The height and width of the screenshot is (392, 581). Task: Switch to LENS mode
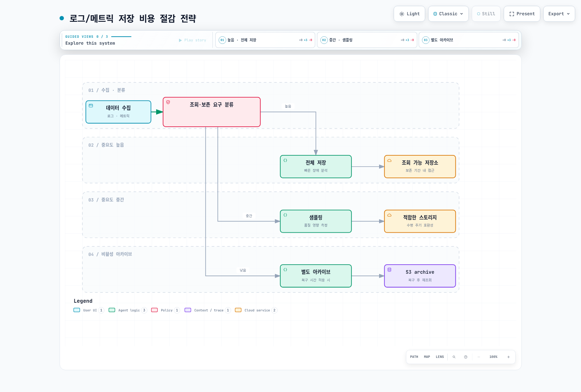click(440, 357)
